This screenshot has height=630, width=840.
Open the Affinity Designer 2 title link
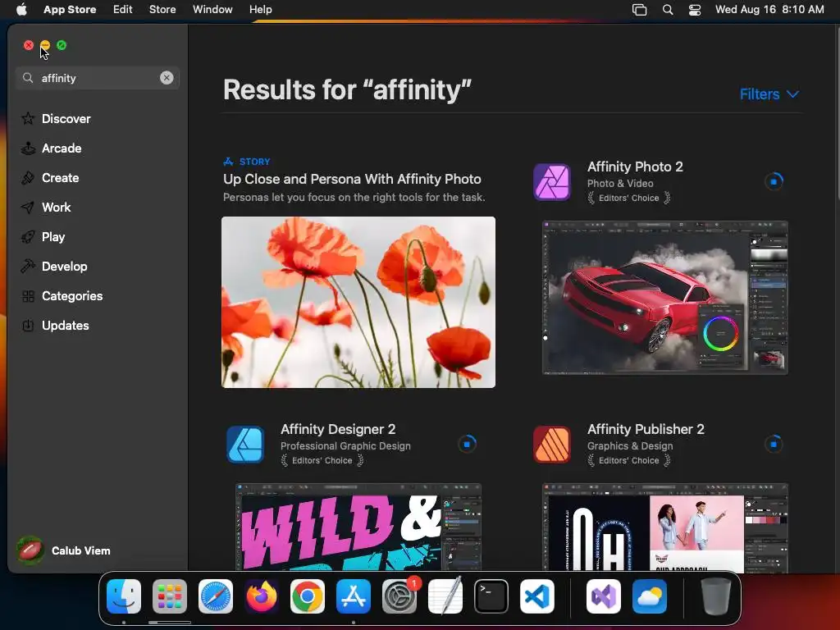(x=338, y=429)
